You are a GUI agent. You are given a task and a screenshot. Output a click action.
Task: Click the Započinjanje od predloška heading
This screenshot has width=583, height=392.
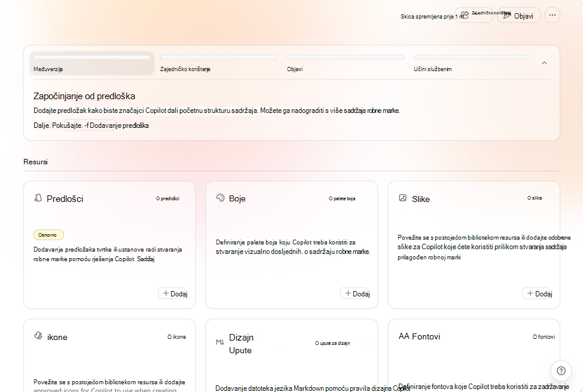click(84, 96)
